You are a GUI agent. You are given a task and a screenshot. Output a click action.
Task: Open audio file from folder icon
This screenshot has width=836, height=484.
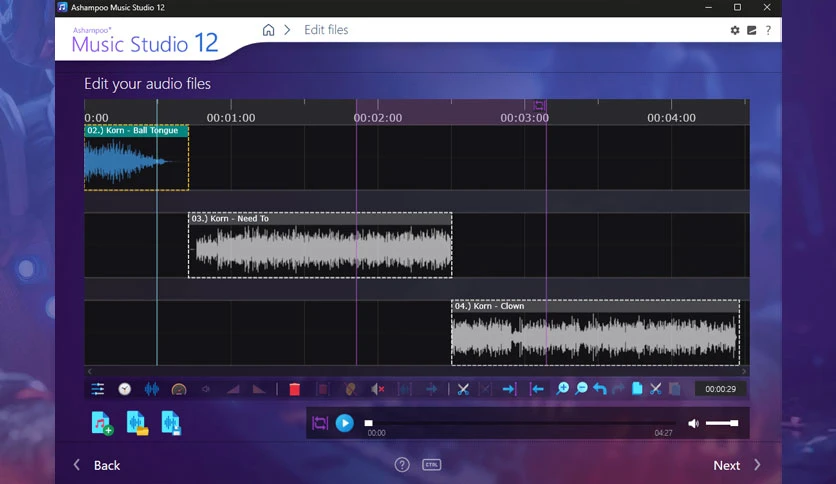point(137,423)
